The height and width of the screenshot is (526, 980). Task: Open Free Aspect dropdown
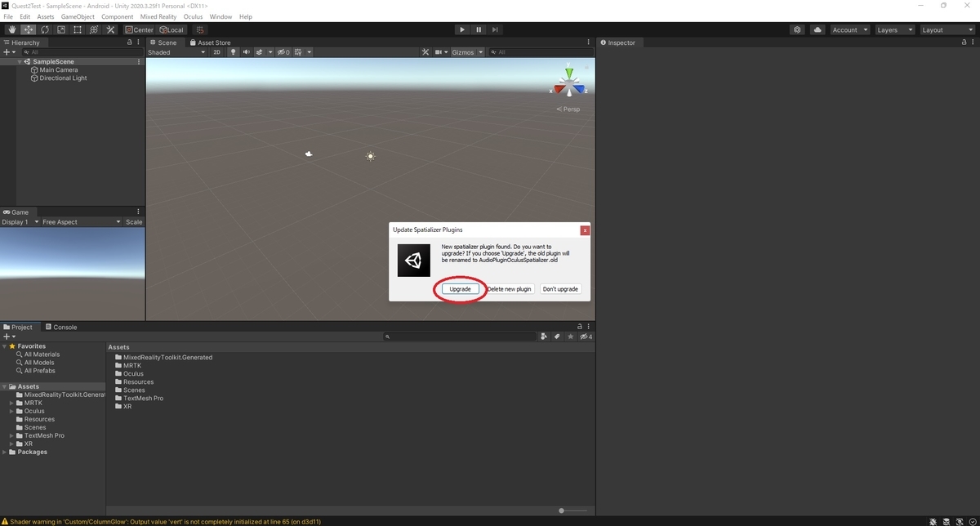click(81, 222)
